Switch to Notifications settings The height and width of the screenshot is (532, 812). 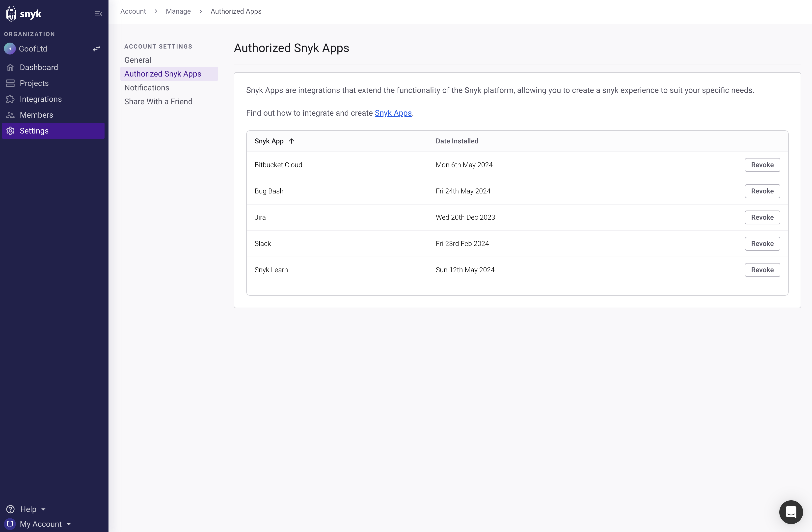click(146, 88)
